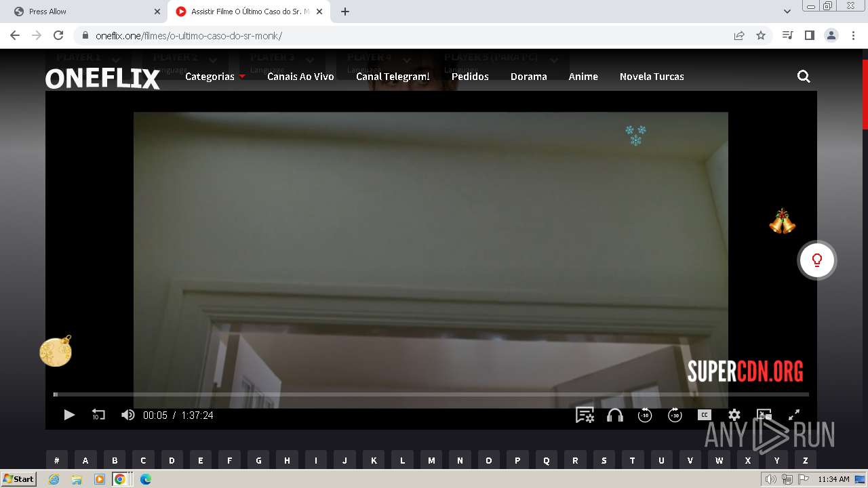
Task: Filter titles by letter C
Action: click(143, 460)
